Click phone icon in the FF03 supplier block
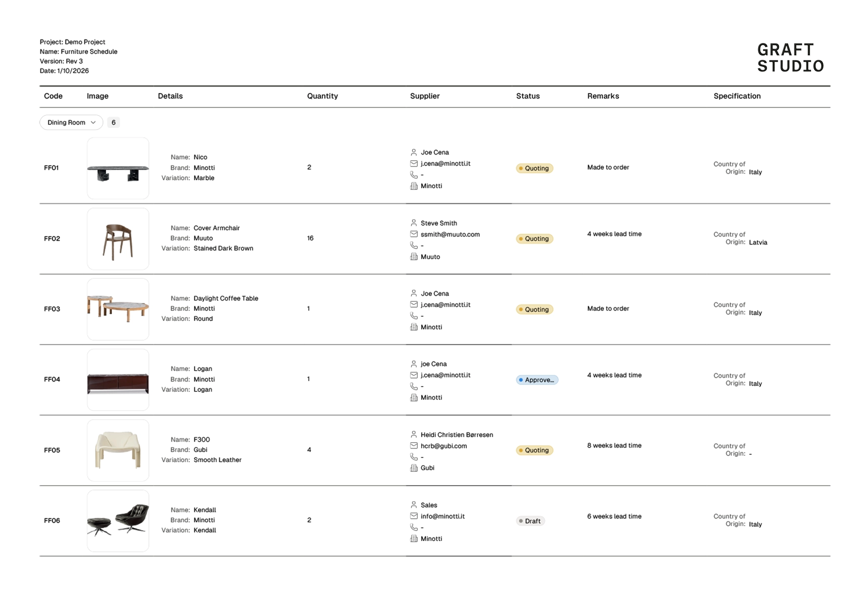Screen dimensions: 868x599 [x=413, y=316]
